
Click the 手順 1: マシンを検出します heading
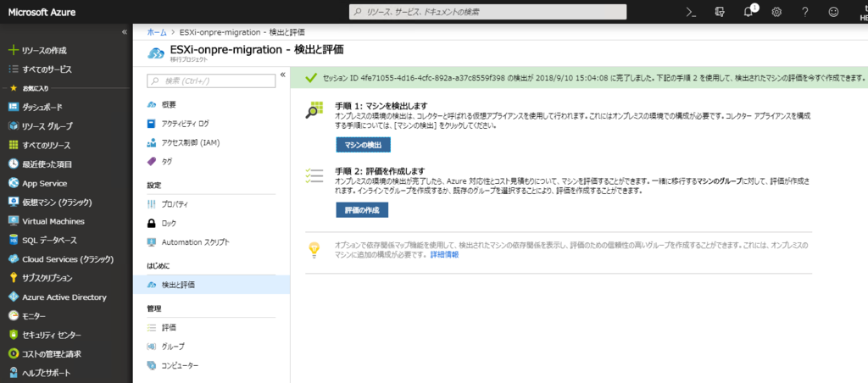tap(381, 105)
